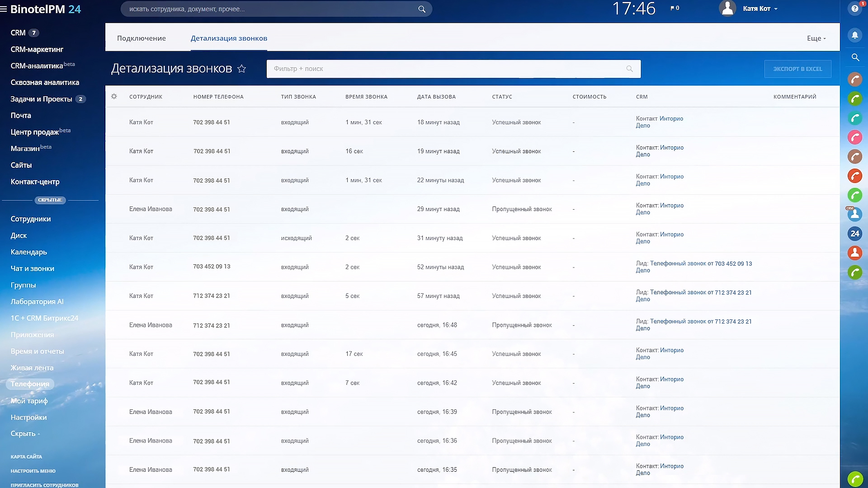Open table settings gear icon

114,96
